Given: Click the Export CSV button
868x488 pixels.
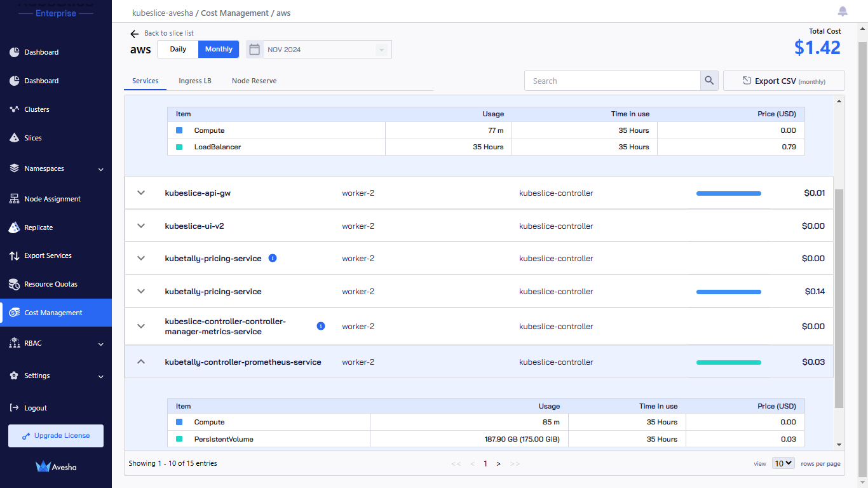Looking at the screenshot, I should tap(784, 81).
